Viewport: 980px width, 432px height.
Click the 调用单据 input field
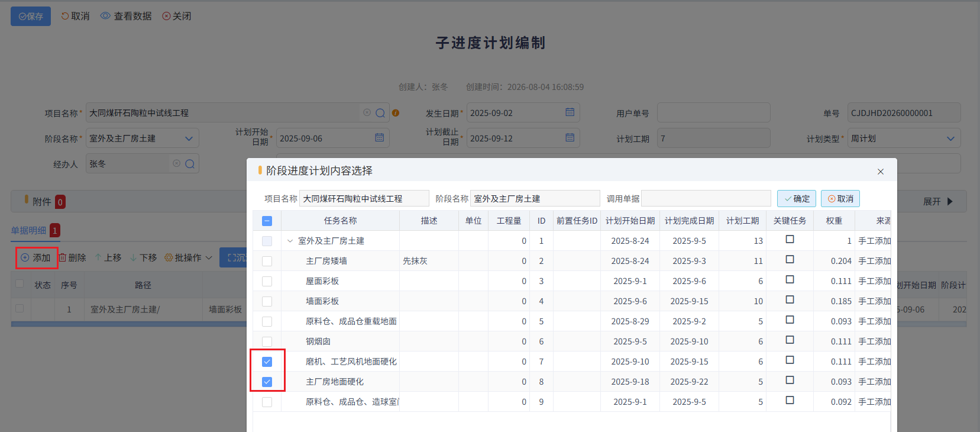[x=706, y=199]
